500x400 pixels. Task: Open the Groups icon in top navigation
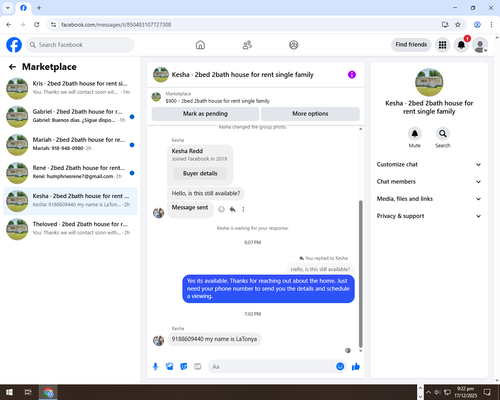pyautogui.click(x=294, y=45)
